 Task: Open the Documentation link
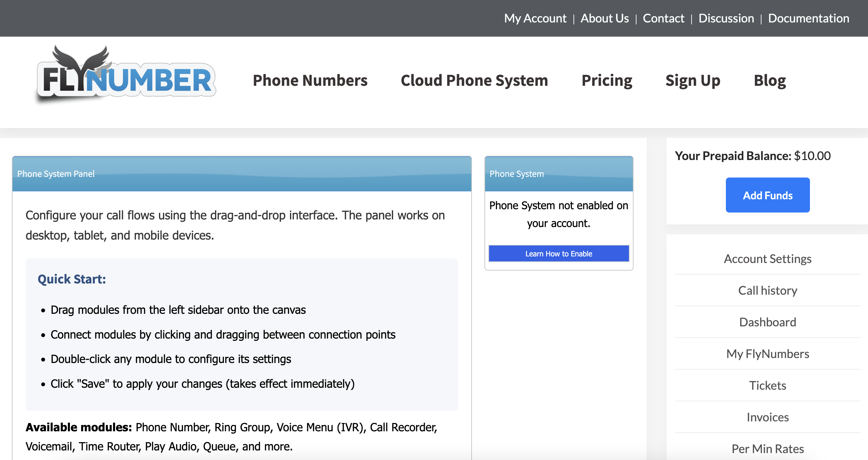pos(808,18)
